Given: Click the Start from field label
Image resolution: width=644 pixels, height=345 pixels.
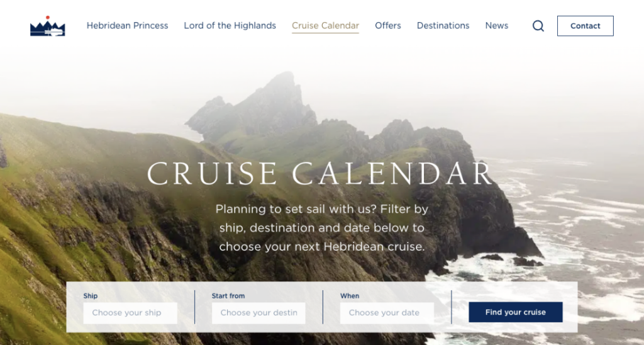Looking at the screenshot, I should 228,296.
